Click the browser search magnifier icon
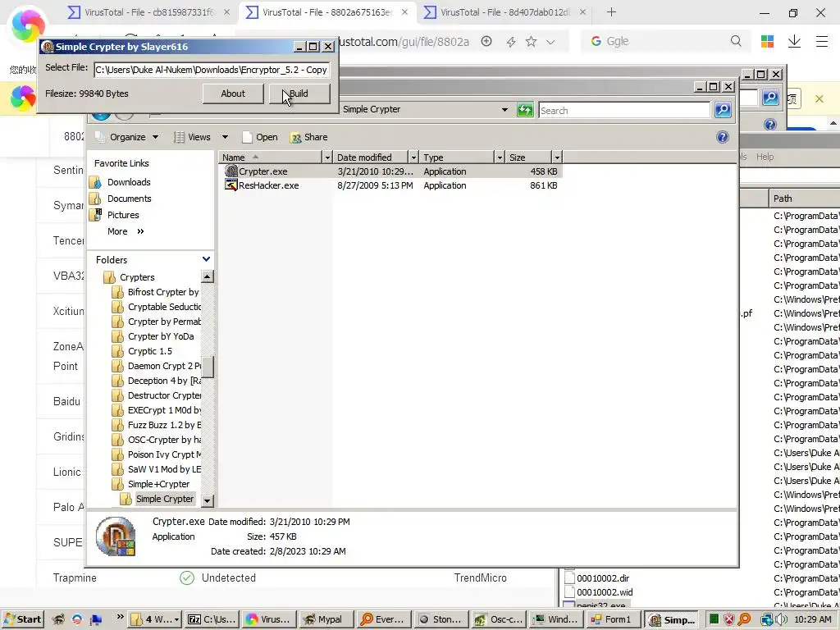Screen dimensions: 840x630 click(x=736, y=41)
